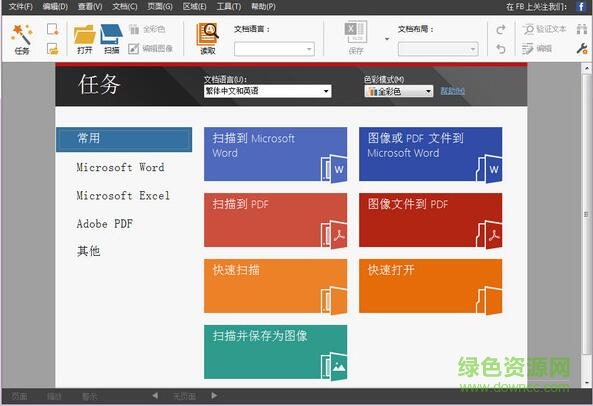
Task: Open the toolbar 文档布局 dropdown
Action: pyautogui.click(x=438, y=49)
